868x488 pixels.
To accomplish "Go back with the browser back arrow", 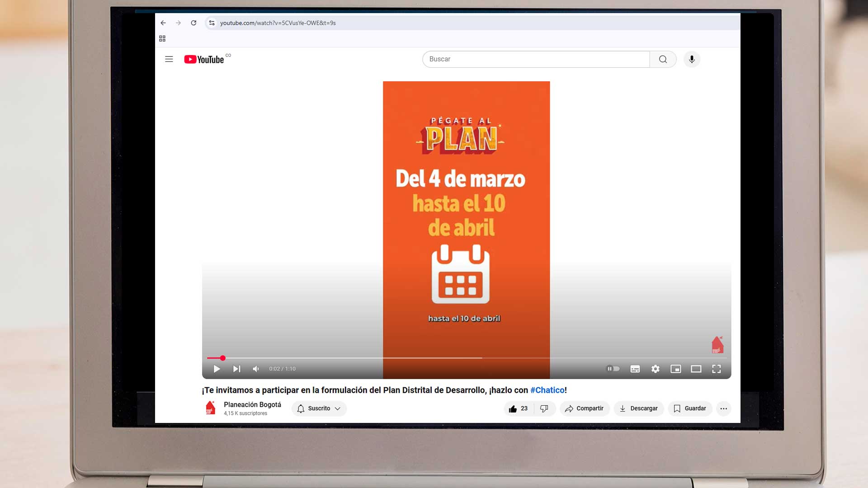I will [163, 23].
